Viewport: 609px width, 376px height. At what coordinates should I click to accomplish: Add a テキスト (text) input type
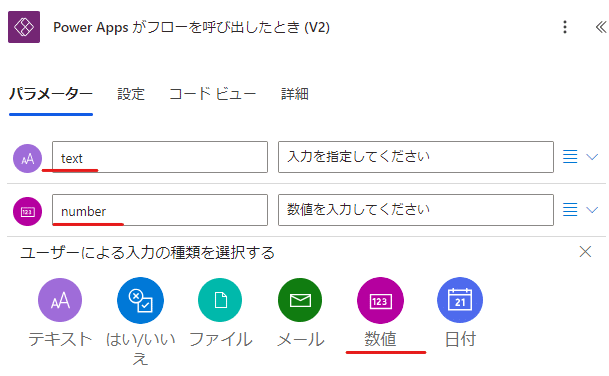tap(60, 313)
